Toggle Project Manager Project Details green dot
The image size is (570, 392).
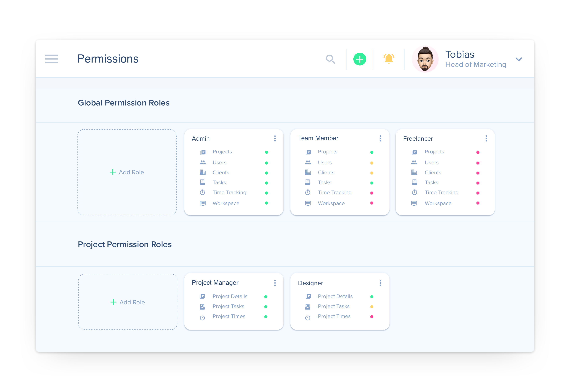point(266,297)
